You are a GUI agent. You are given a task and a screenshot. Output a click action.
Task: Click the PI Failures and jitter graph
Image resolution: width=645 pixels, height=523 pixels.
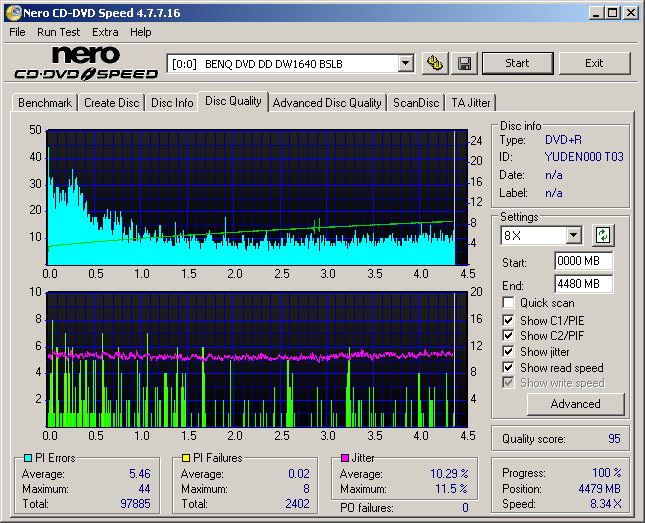click(x=257, y=360)
